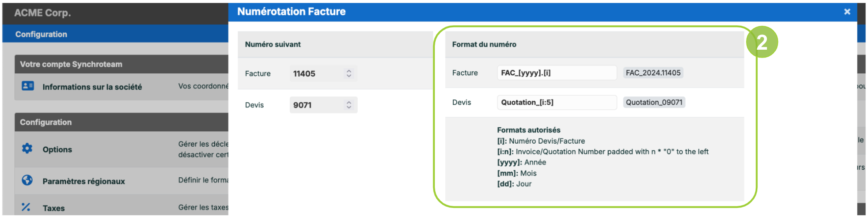Open the Options settings link
The height and width of the screenshot is (217, 868).
pyautogui.click(x=57, y=149)
